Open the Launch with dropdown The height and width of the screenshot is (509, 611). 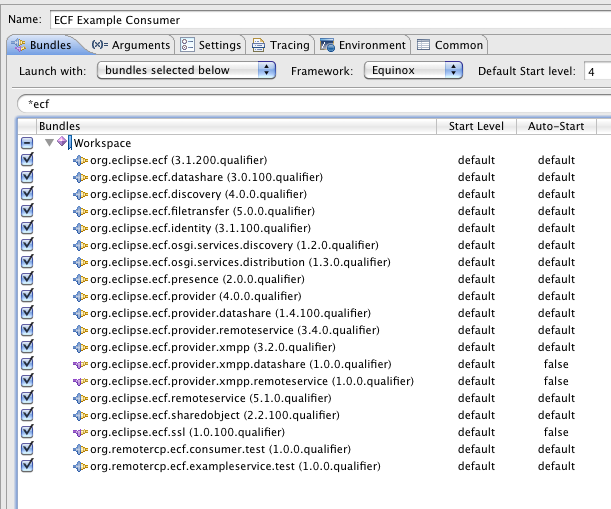[x=187, y=70]
